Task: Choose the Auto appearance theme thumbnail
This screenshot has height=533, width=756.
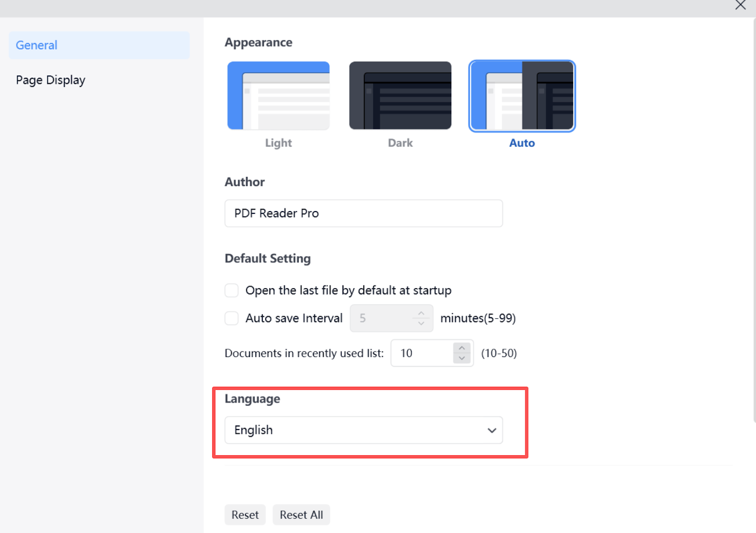Action: tap(522, 95)
